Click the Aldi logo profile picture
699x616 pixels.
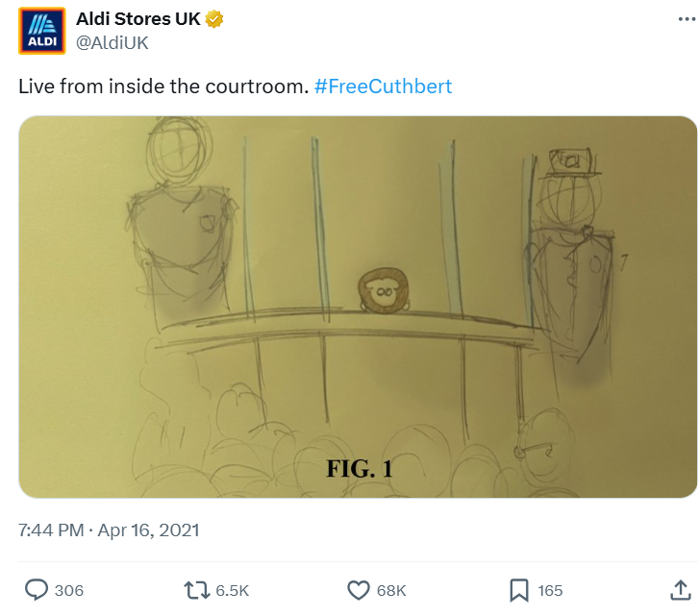pyautogui.click(x=42, y=31)
